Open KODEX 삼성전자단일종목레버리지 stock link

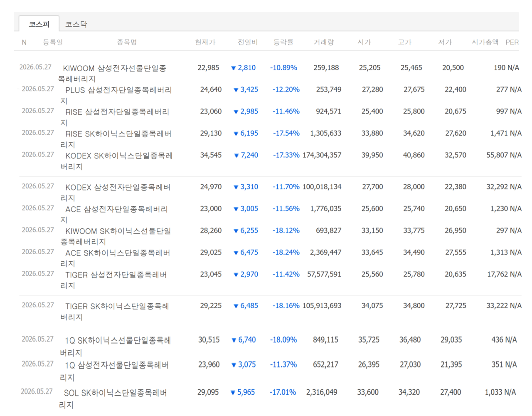[x=116, y=192]
